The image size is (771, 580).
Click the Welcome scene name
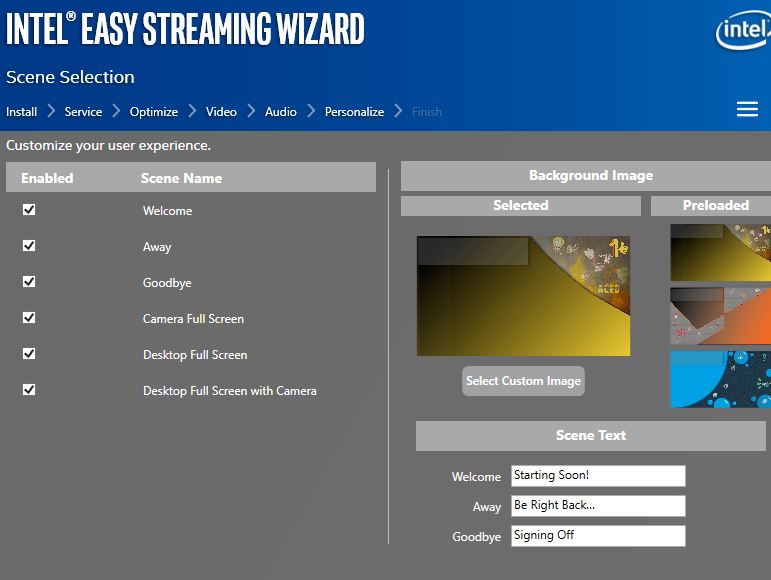[167, 211]
